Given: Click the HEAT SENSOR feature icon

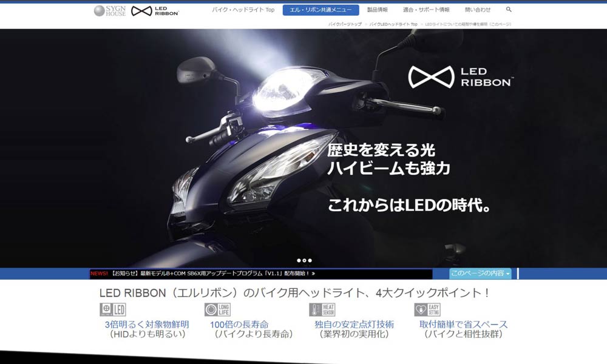Looking at the screenshot, I should [x=322, y=309].
